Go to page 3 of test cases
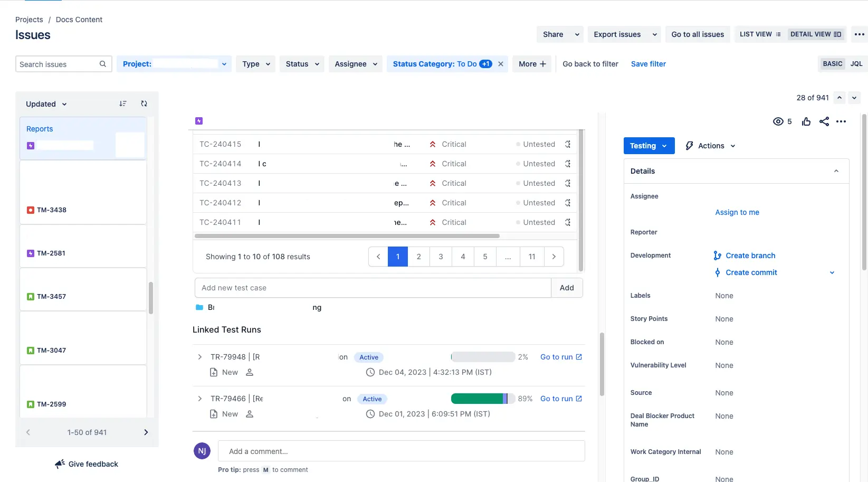Screen dimensions: 868x482 click(x=441, y=257)
